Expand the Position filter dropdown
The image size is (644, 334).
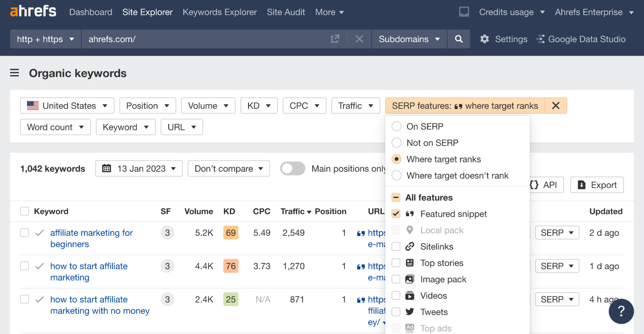[148, 105]
